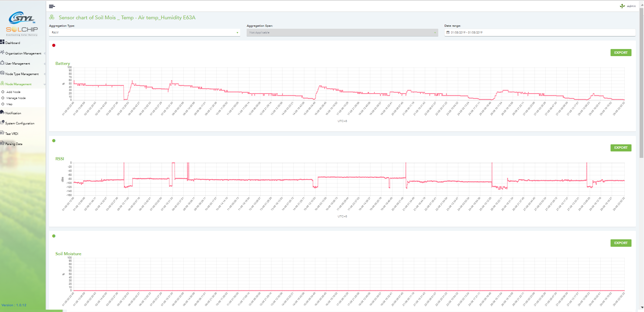
Task: Click the Date range input field
Action: [540, 32]
